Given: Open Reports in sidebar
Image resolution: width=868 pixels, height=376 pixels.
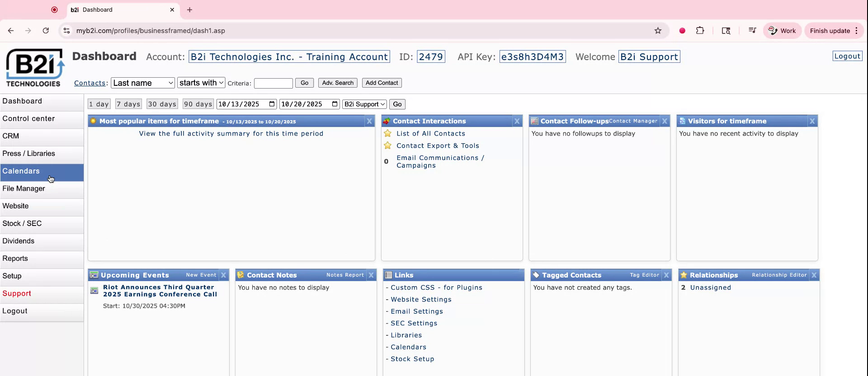Looking at the screenshot, I should point(42,259).
